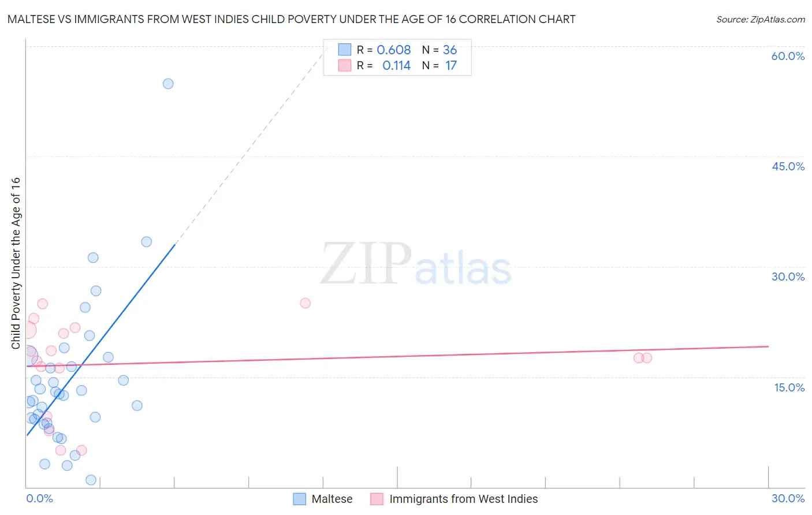Click the highest blue outlier point near 55%
This screenshot has height=515, width=812.
pyautogui.click(x=168, y=84)
